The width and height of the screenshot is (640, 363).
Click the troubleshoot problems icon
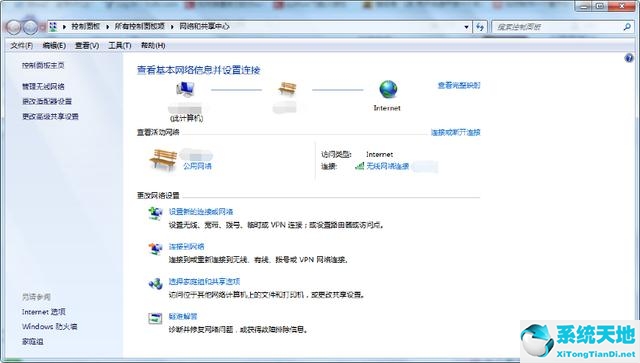(155, 318)
